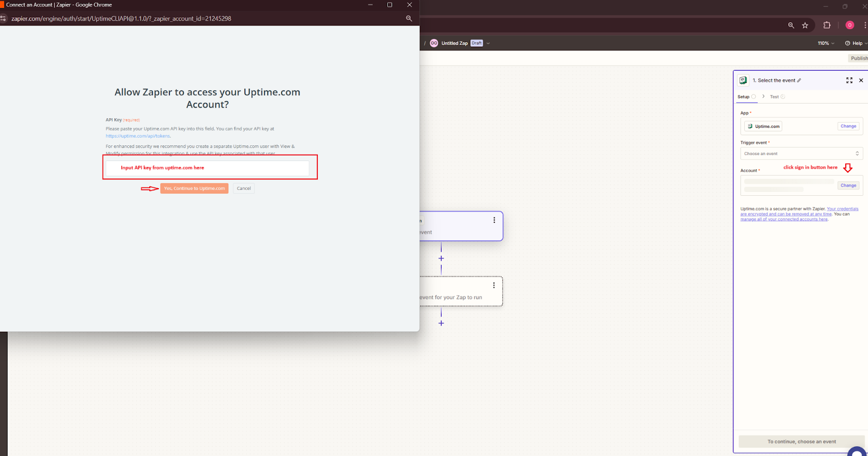The image size is (868, 456).
Task: Click the Uptime.com app chip
Action: pos(763,126)
